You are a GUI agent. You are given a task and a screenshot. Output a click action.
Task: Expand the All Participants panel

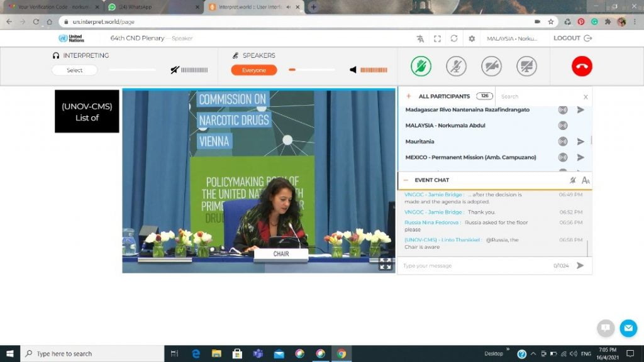408,96
